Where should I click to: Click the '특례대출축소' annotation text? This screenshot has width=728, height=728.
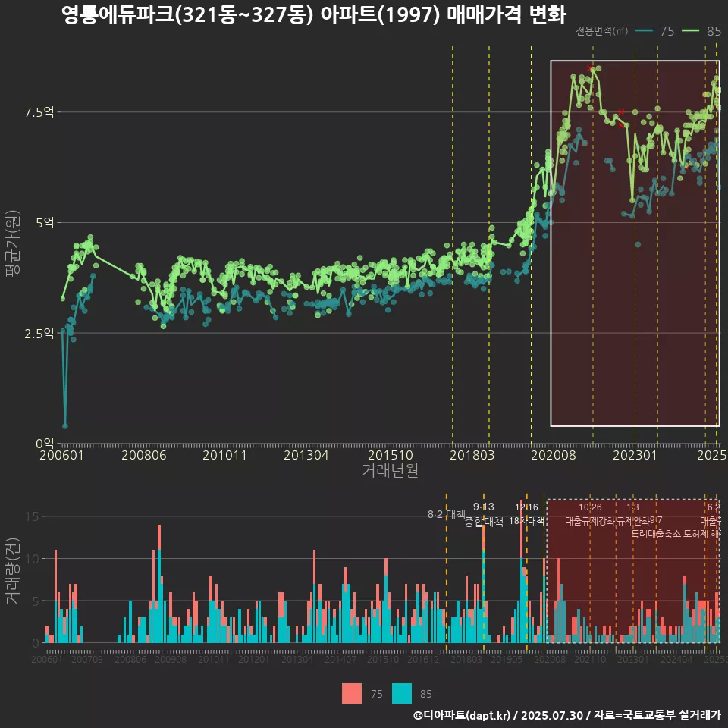click(655, 534)
